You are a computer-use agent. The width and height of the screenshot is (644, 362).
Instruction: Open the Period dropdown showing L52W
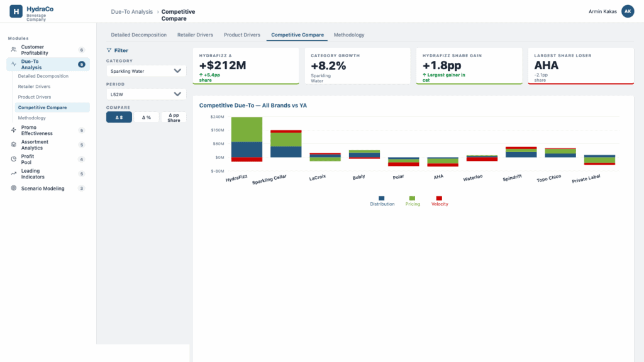(x=146, y=94)
